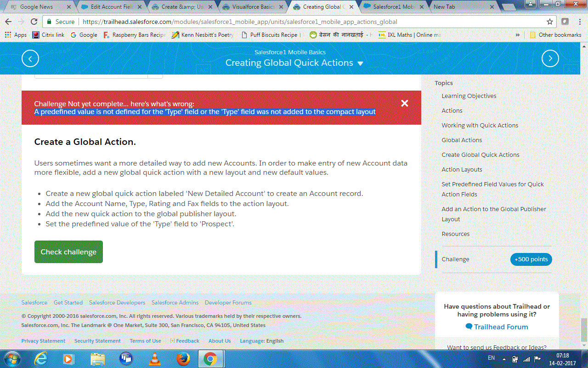The height and width of the screenshot is (368, 588).
Task: Open Create Global Quick Actions topic
Action: [481, 155]
